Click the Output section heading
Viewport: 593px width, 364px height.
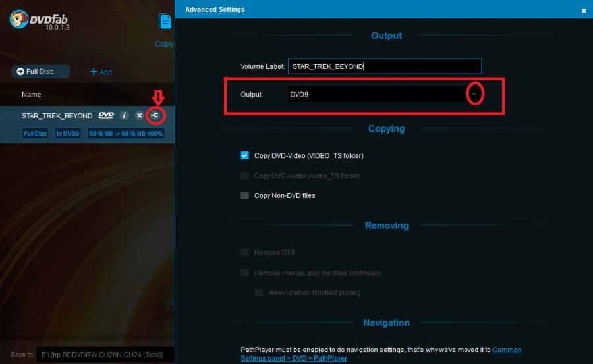386,36
